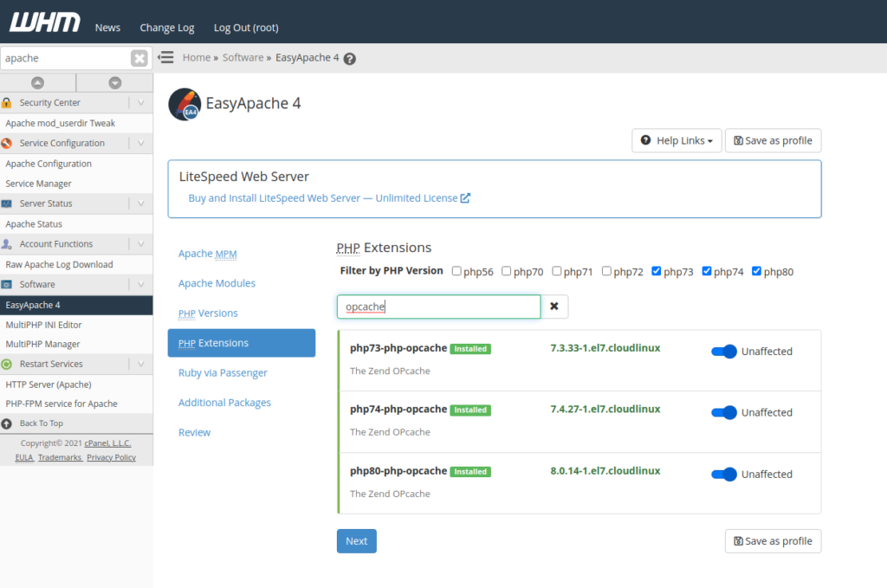
Task: Click inside the extension filter input field
Action: tap(437, 307)
